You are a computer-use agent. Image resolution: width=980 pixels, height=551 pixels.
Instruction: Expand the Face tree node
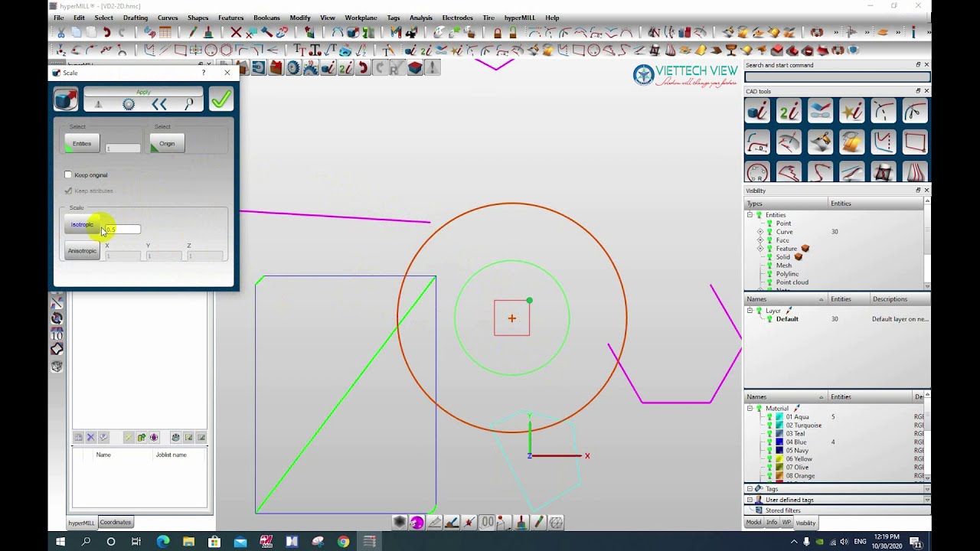(x=760, y=240)
